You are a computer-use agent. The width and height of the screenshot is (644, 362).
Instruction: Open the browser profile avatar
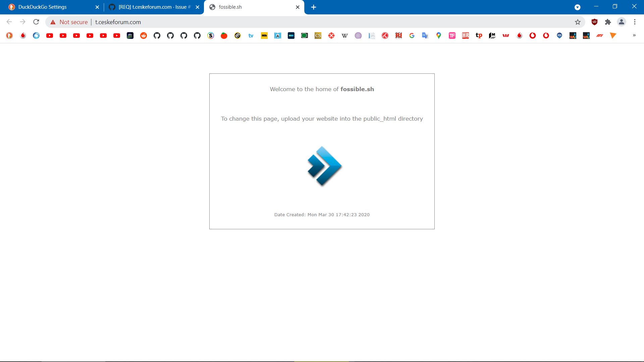coord(622,22)
